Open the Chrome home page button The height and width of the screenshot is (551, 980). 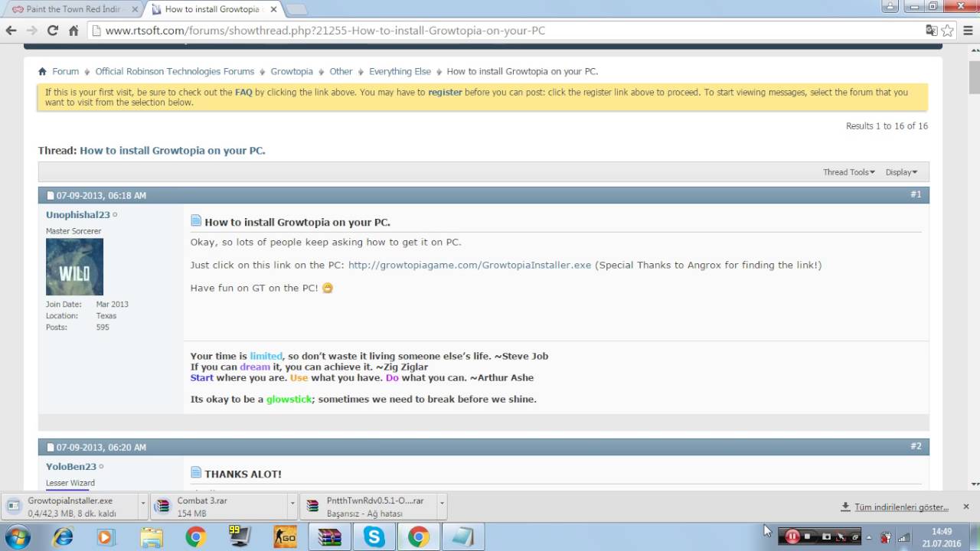click(73, 31)
